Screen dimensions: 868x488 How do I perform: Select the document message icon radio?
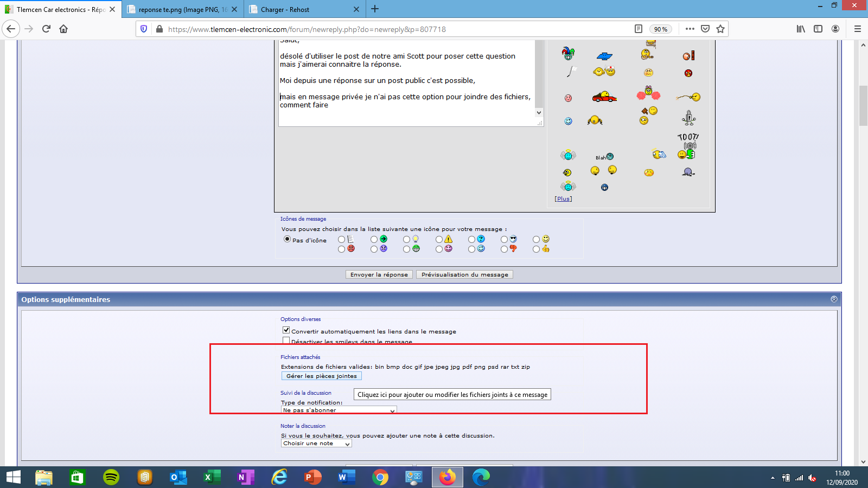tap(341, 239)
